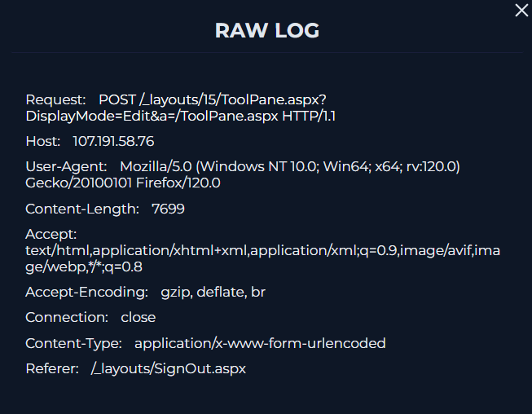Click the Referer field label

pyautogui.click(x=52, y=368)
